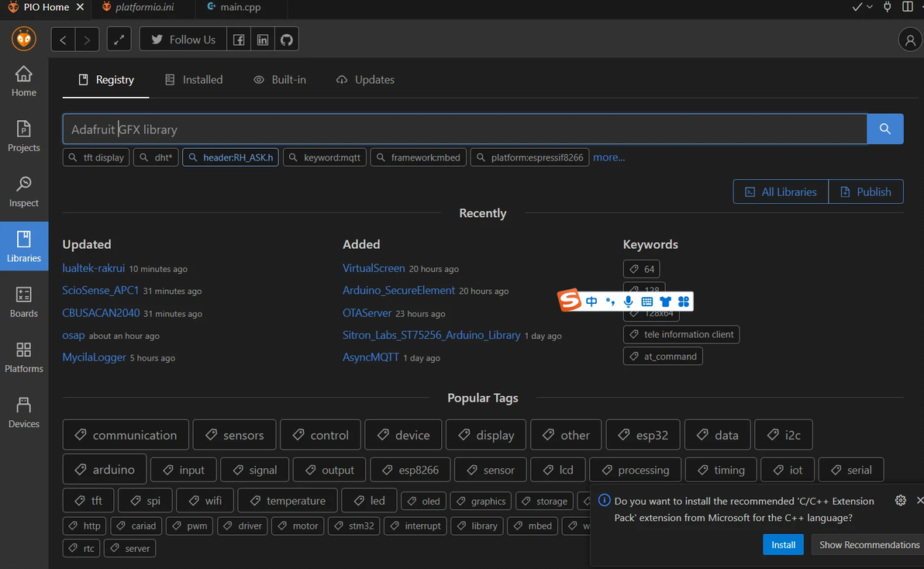The width and height of the screenshot is (924, 569).
Task: Select the communication popular tag
Action: point(126,435)
